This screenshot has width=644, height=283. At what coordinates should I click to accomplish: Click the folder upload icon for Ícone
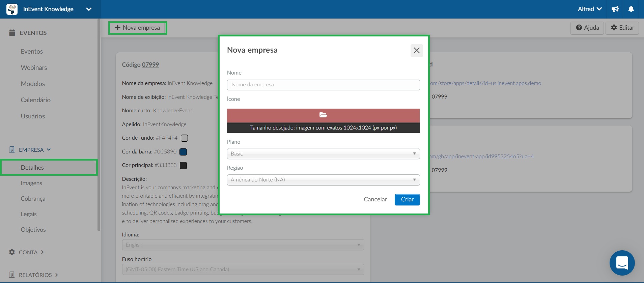point(323,115)
